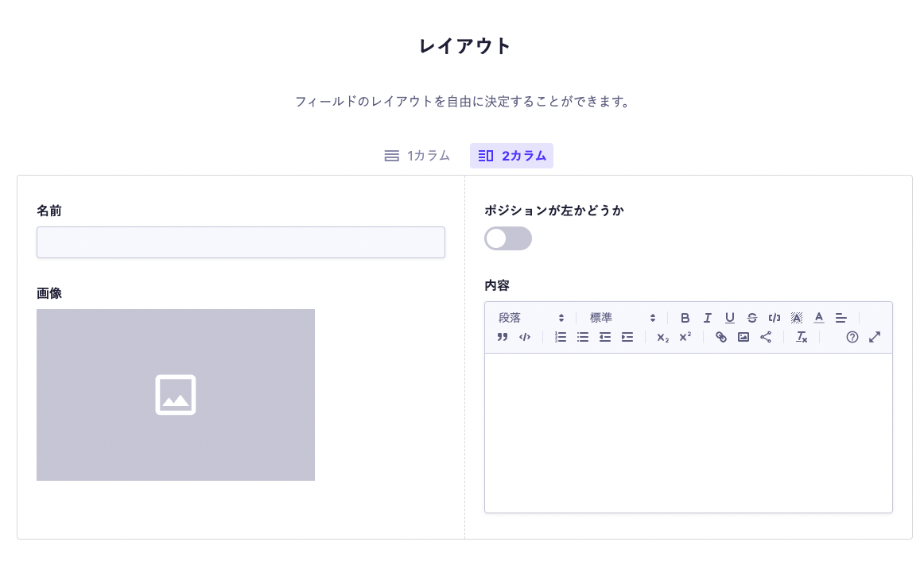Image resolution: width=924 pixels, height=565 pixels.
Task: Switch to the 1カラム layout tab
Action: pos(417,156)
